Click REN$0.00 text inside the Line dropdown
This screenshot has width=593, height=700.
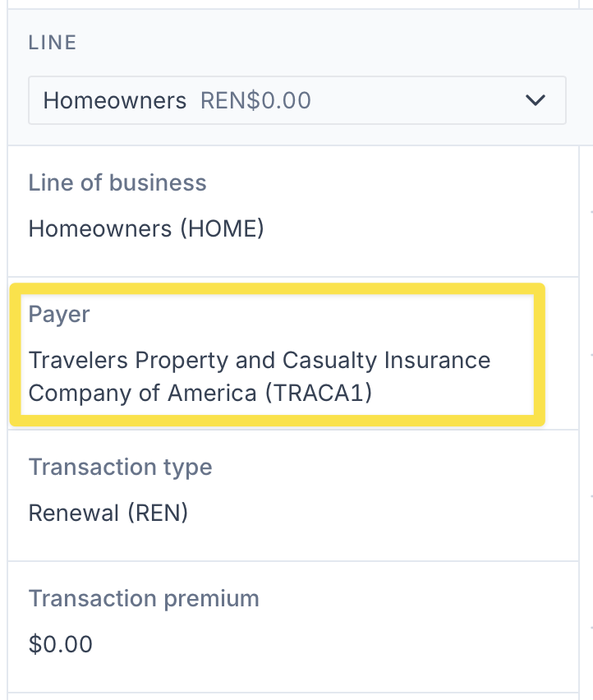point(255,100)
